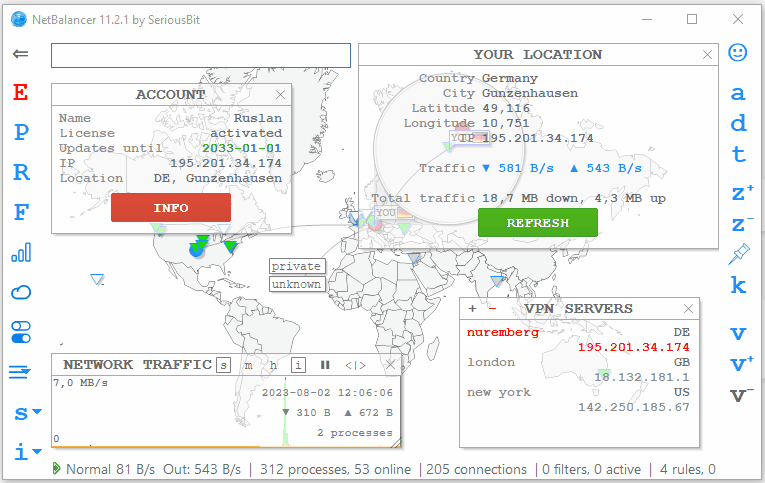Click the toggle switches sidebar icon
Viewport: 765px width, 483px height.
point(21,332)
